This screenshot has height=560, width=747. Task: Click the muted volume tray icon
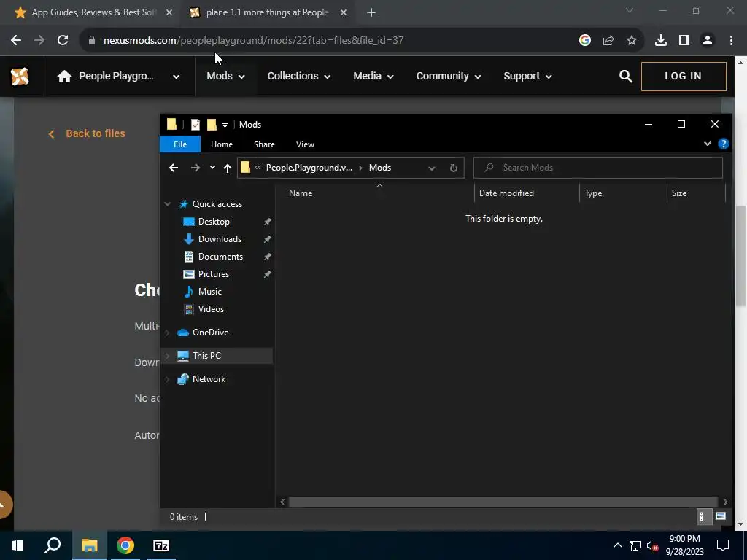(x=652, y=545)
